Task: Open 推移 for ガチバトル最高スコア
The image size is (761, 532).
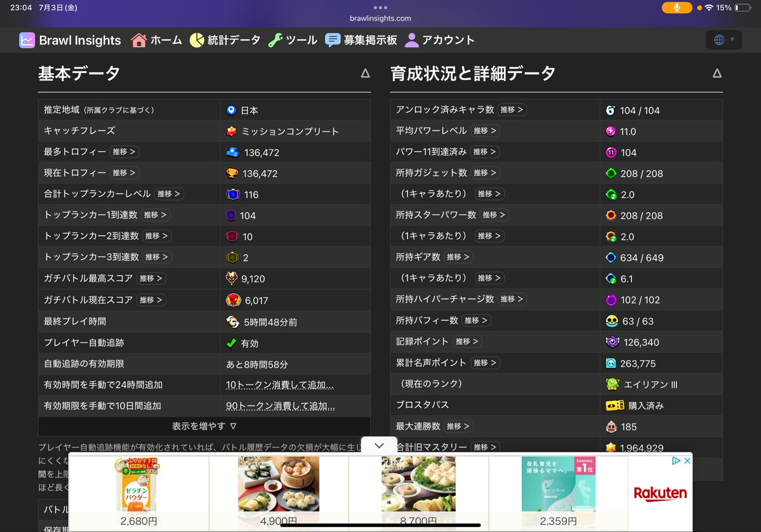Action: point(151,278)
